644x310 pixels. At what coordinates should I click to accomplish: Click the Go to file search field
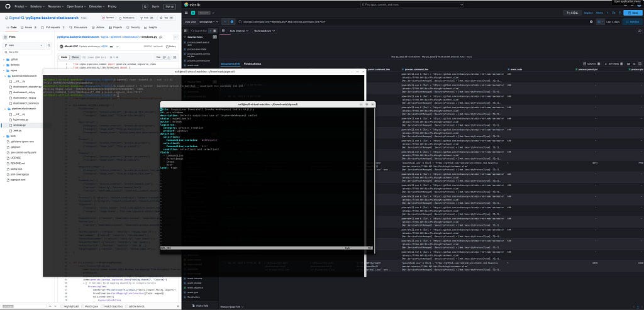(x=28, y=52)
